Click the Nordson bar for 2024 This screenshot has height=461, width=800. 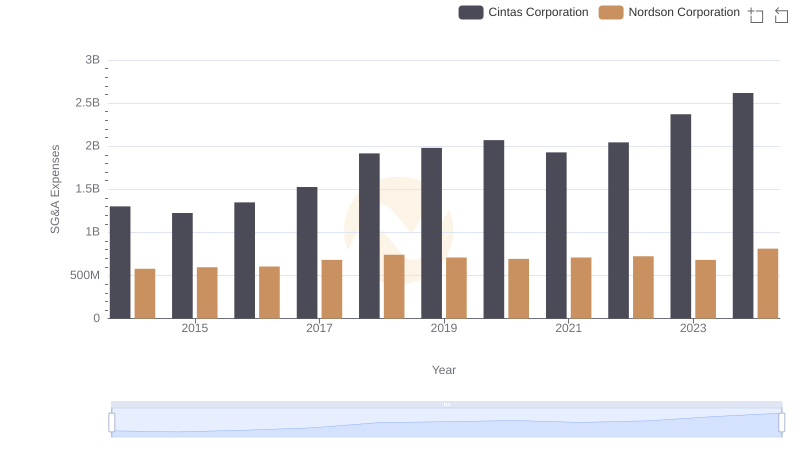pos(768,284)
